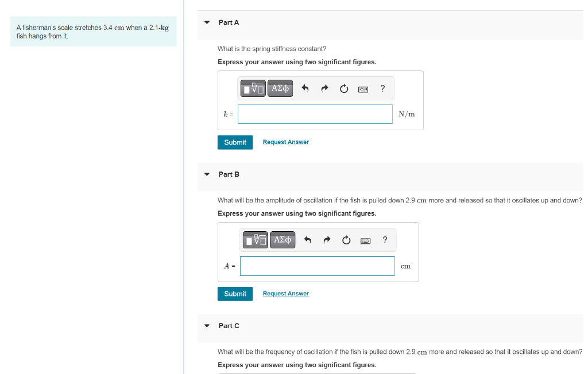Click Request Answer link for Part B
588x374 pixels.
286,294
